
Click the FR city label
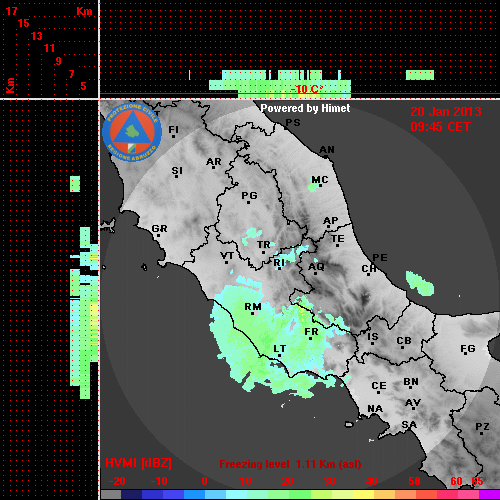click(x=311, y=332)
